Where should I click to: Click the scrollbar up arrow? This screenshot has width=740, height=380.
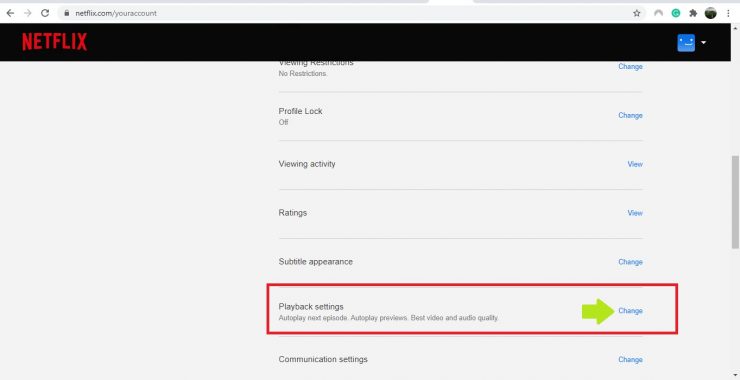click(735, 27)
